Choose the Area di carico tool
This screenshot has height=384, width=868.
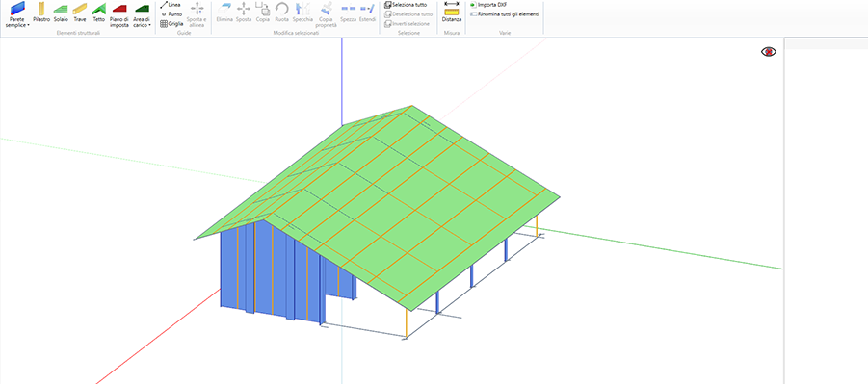(x=142, y=14)
